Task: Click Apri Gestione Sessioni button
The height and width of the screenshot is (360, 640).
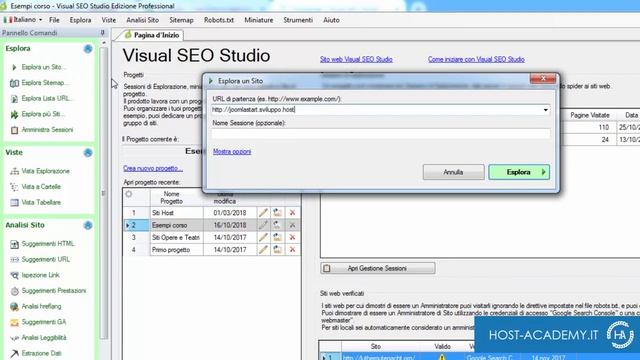Action: point(378,268)
